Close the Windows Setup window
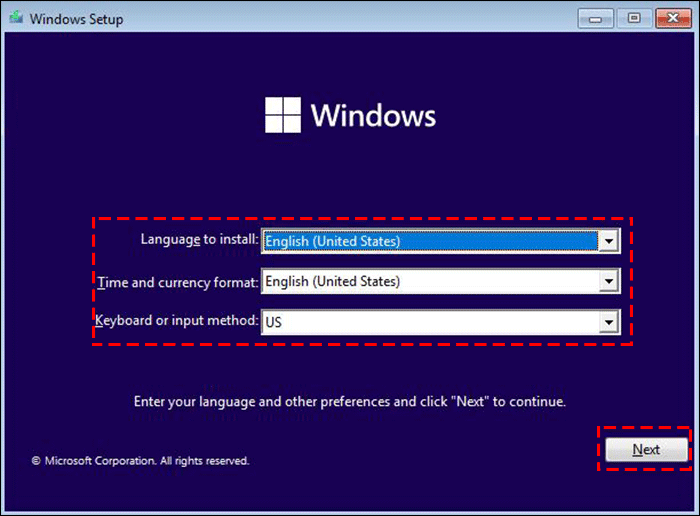Screen dimensions: 700x516 (x=673, y=19)
